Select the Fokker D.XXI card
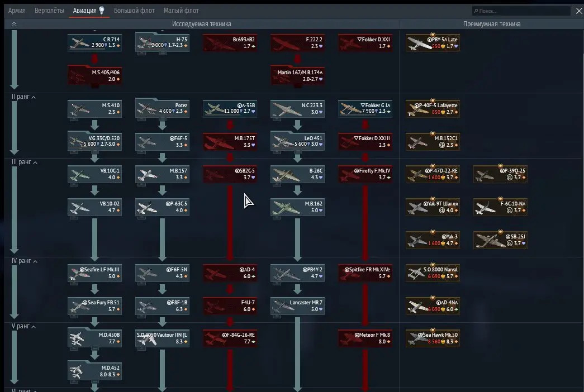Image resolution: width=584 pixels, height=392 pixels. point(365,42)
